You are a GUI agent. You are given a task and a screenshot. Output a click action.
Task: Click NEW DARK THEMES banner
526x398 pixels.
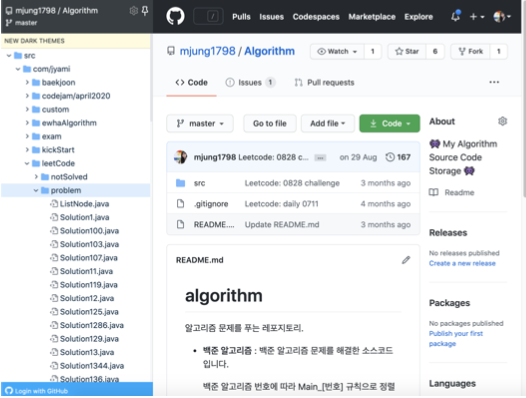coord(76,41)
